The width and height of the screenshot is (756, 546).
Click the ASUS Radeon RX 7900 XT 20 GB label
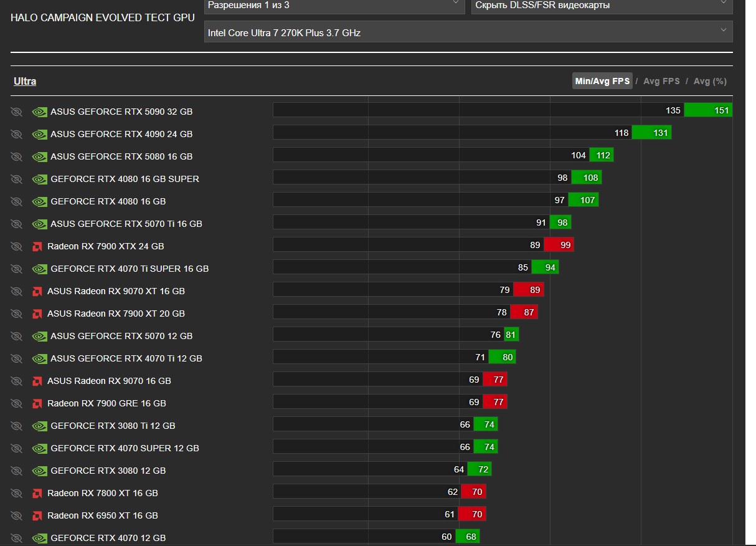click(x=116, y=314)
